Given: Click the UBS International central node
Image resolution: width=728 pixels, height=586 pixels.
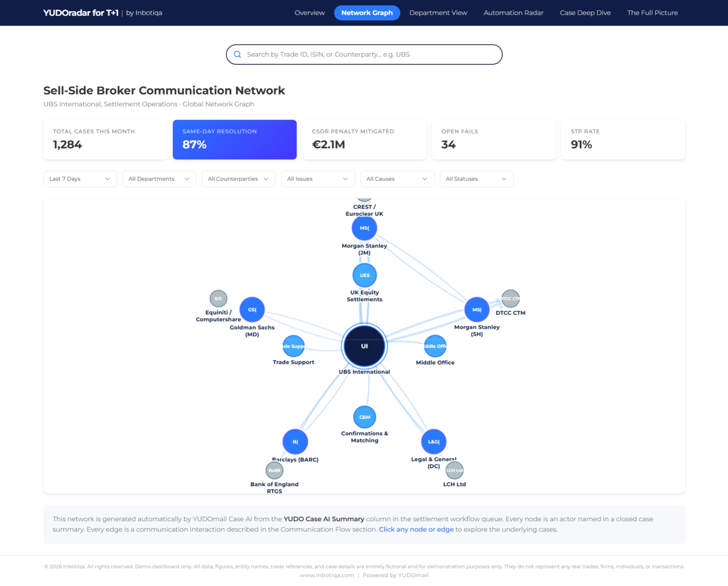Looking at the screenshot, I should (364, 346).
